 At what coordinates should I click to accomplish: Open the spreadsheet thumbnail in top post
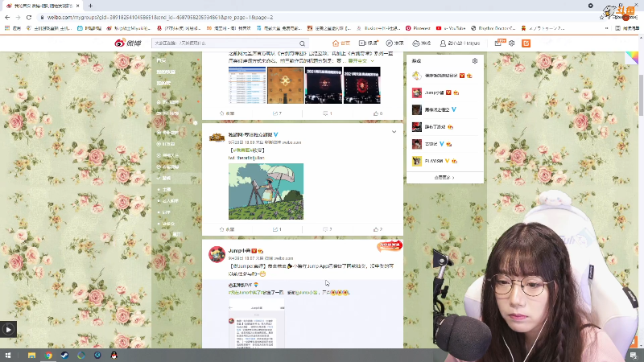tap(247, 85)
